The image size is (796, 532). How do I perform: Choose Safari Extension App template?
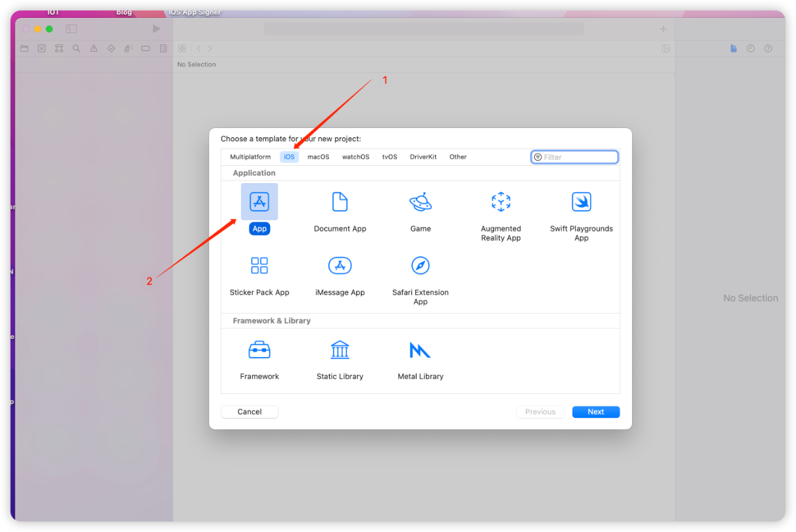click(421, 265)
